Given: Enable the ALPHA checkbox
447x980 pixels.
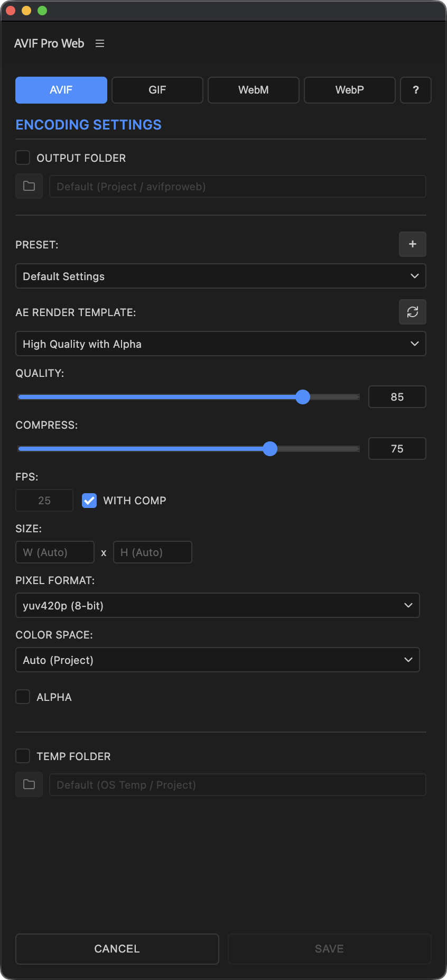Looking at the screenshot, I should [x=23, y=697].
